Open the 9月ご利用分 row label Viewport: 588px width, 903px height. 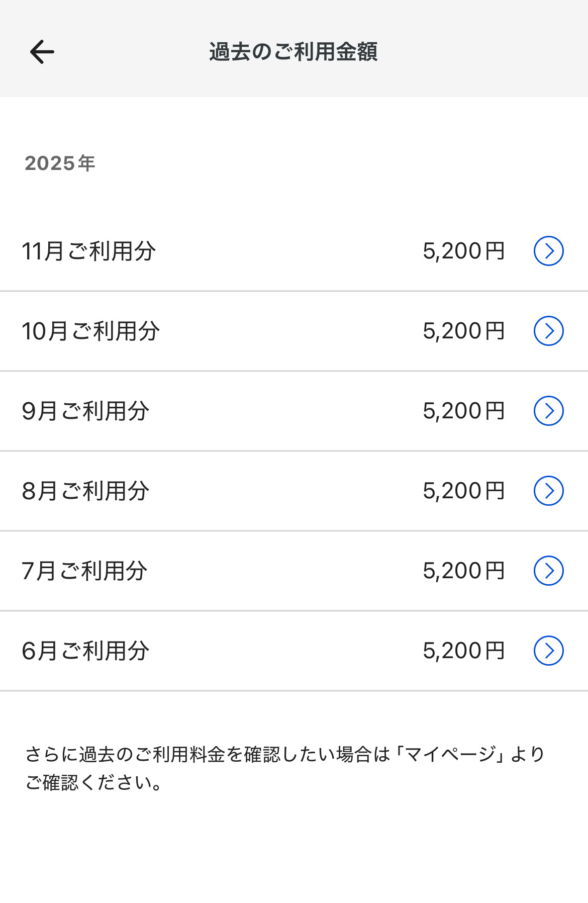pos(85,411)
